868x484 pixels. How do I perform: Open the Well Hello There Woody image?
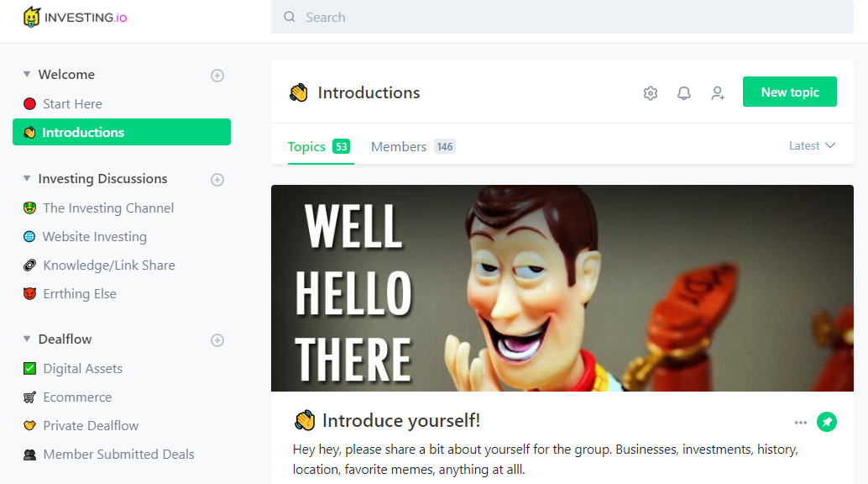(562, 288)
